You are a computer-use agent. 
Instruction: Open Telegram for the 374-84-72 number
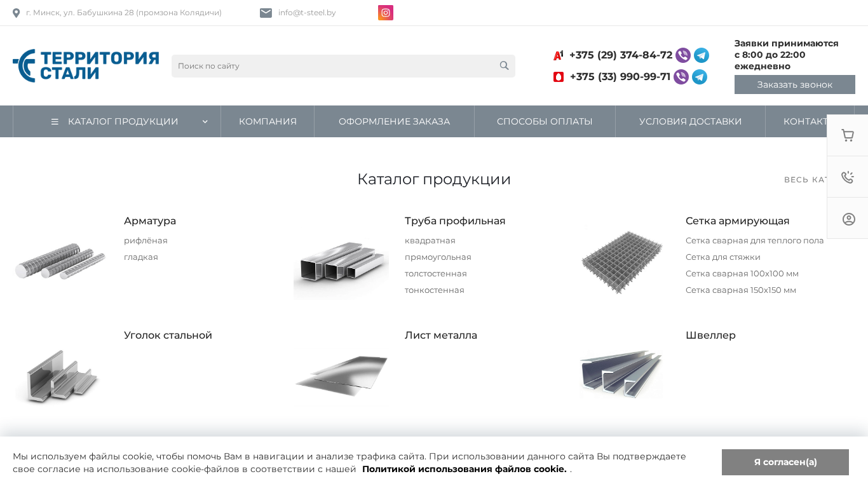[x=701, y=55]
